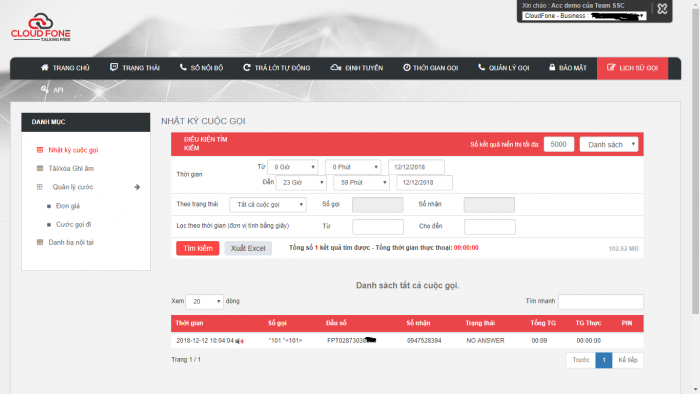Open the CloudFone - Business account dropdown
The height and width of the screenshot is (394, 700).
(584, 16)
